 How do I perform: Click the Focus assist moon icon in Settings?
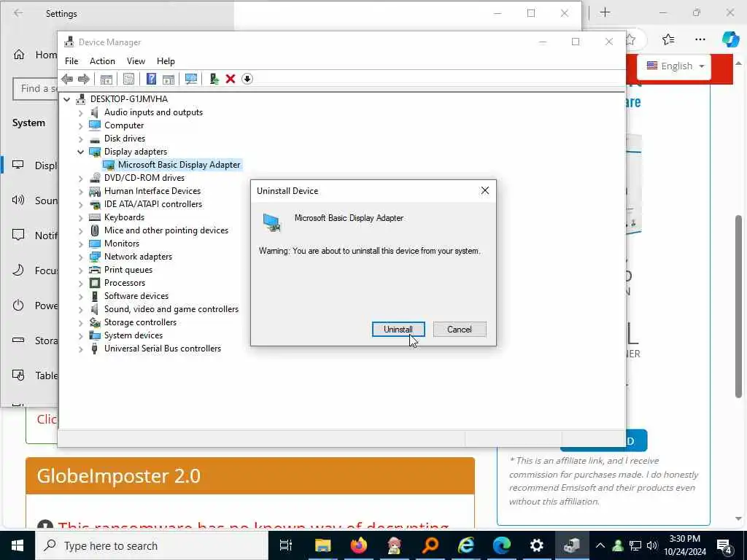(x=18, y=270)
